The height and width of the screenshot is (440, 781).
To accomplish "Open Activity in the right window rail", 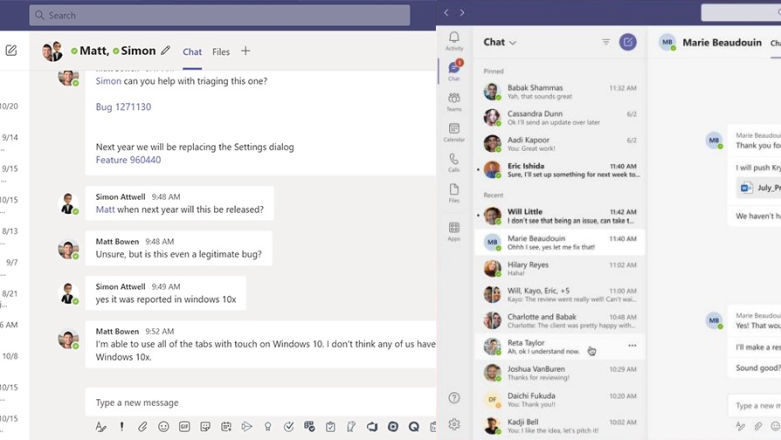I will click(454, 41).
